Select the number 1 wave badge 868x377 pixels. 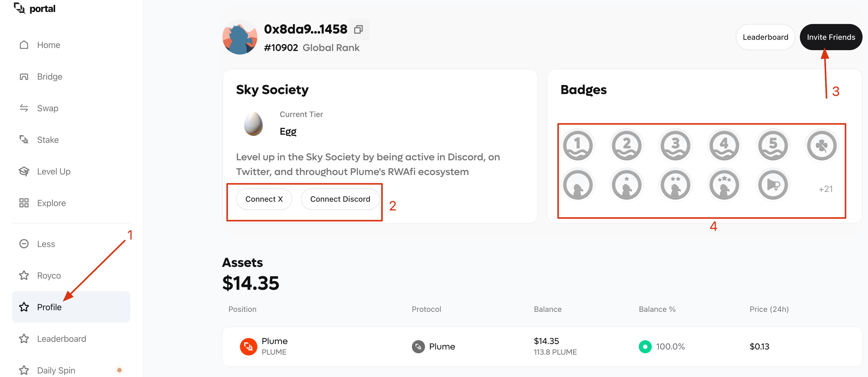point(578,145)
